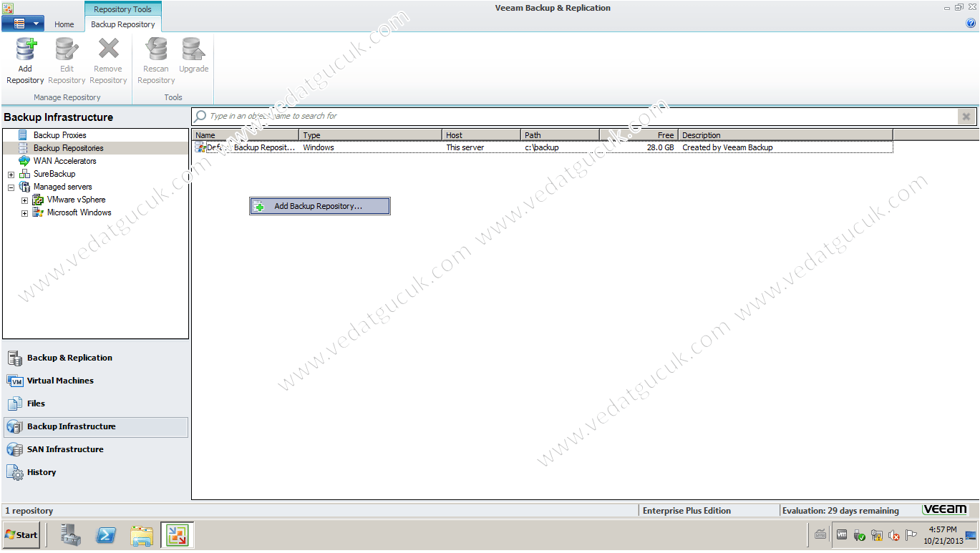Open Files view
The height and width of the screenshot is (553, 980).
[x=96, y=404]
